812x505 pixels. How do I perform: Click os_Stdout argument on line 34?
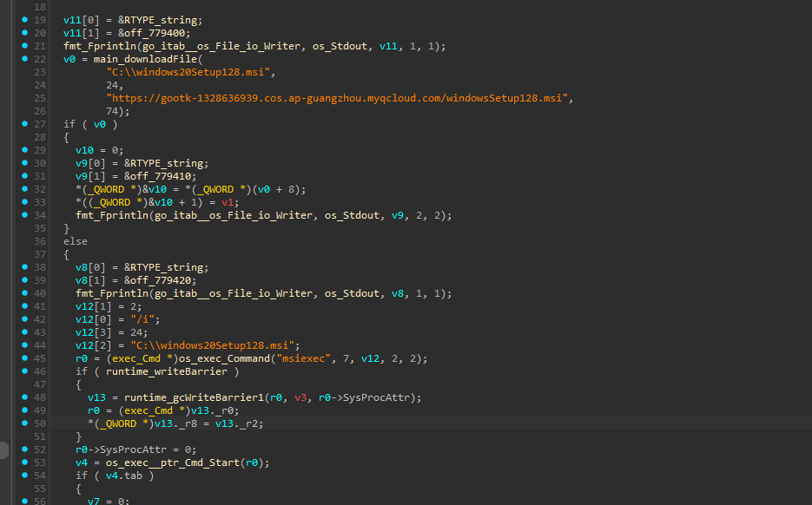click(x=352, y=215)
